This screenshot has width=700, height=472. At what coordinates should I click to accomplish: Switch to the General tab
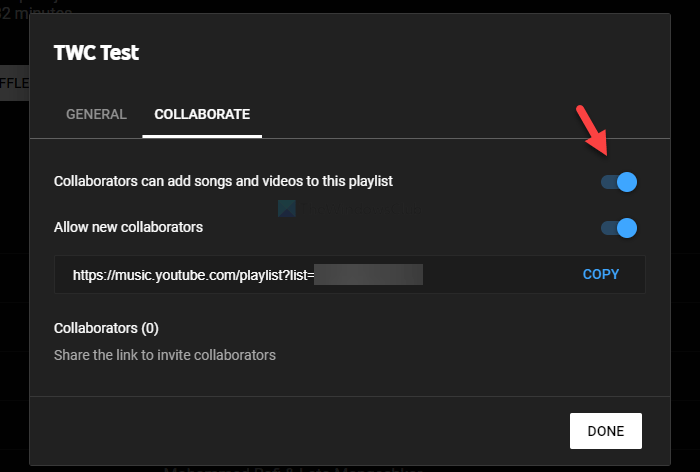96,114
